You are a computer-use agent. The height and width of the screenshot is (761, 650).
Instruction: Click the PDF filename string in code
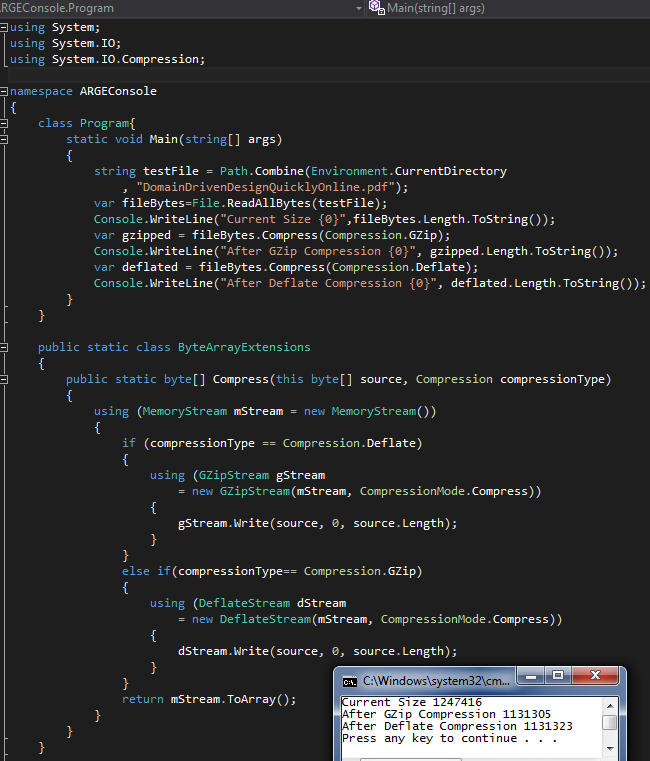click(260, 187)
